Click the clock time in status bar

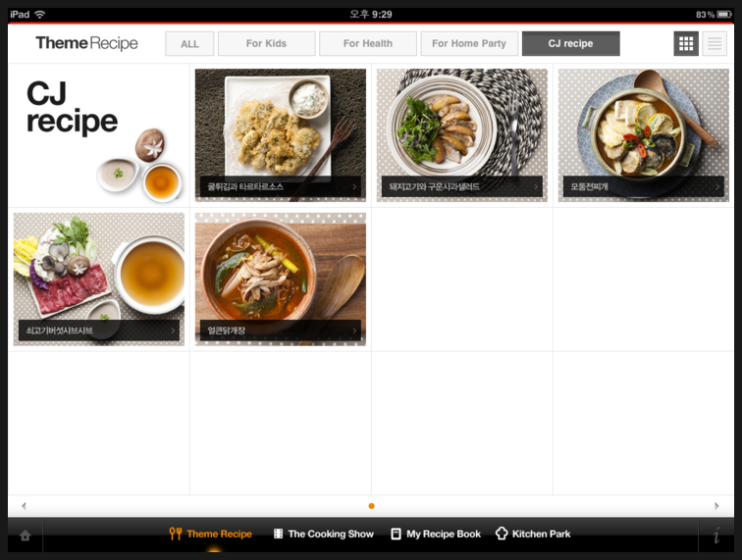(371, 14)
